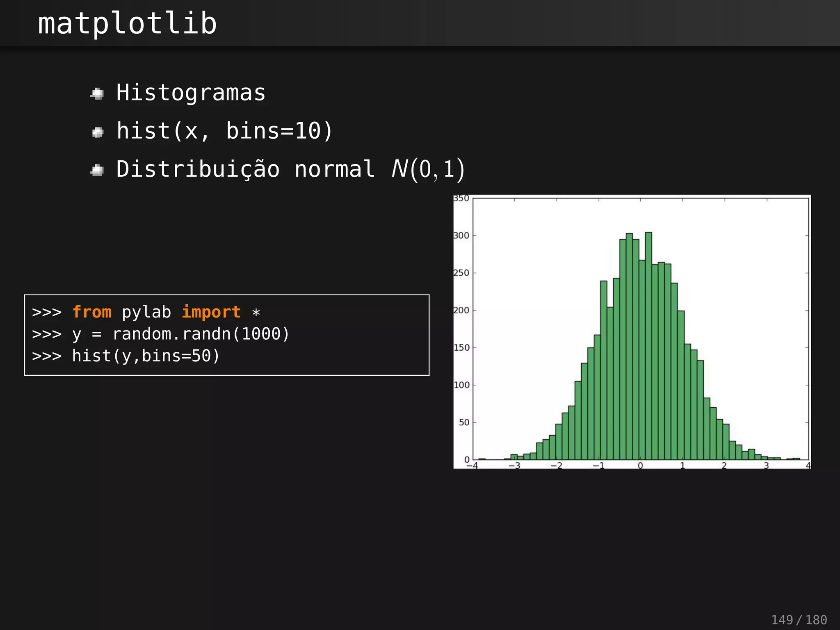Click the 'y = random.randn(1000)' code line
Viewport: 840px width, 630px height.
coord(161,334)
